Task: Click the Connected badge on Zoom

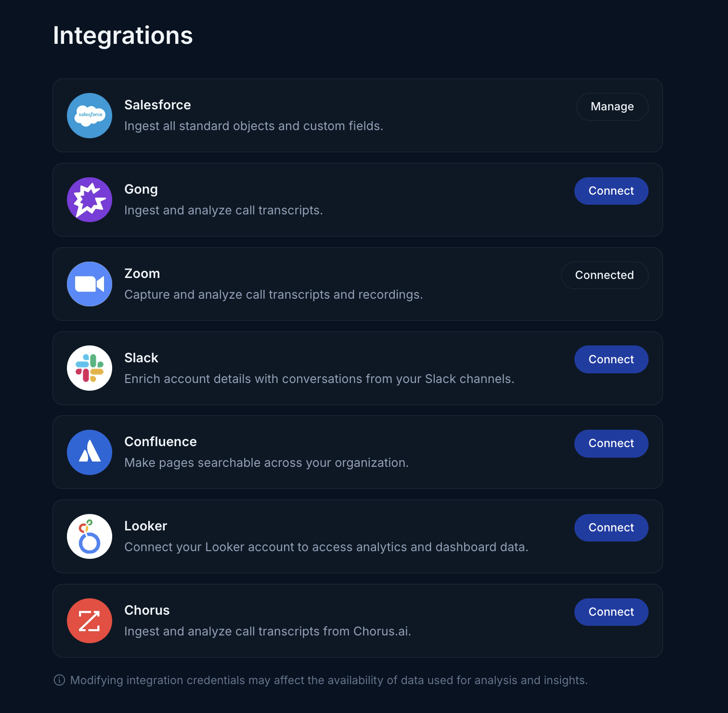Action: (604, 275)
